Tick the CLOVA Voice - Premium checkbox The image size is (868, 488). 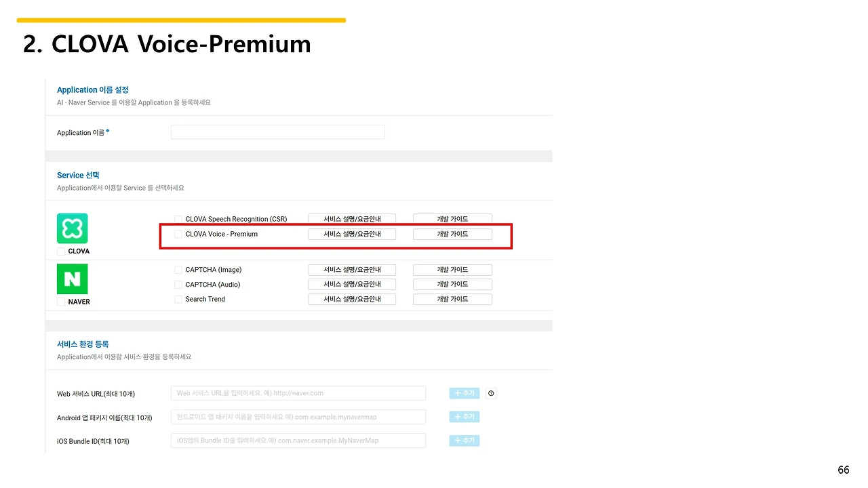tap(178, 234)
